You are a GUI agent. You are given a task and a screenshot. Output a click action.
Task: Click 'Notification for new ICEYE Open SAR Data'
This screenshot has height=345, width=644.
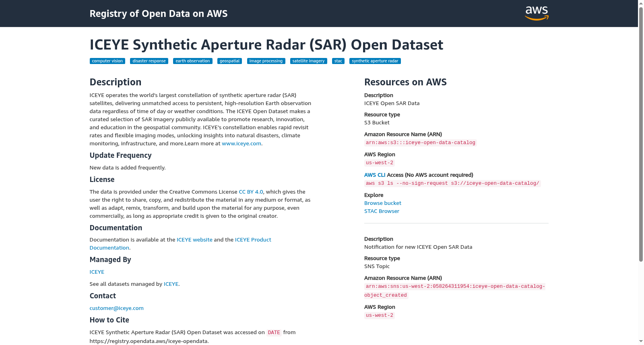418,247
